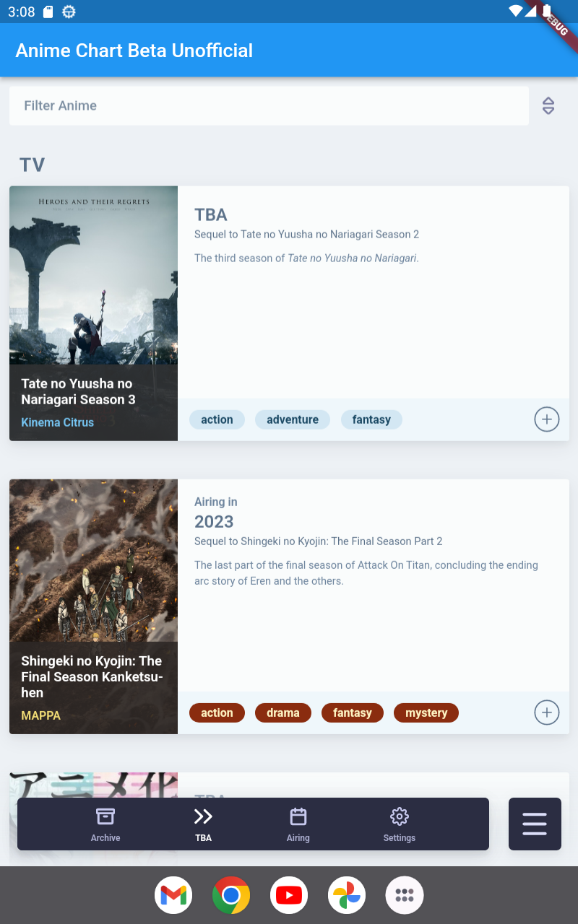Open the hamburger menu button
578x924 pixels.
pyautogui.click(x=535, y=824)
